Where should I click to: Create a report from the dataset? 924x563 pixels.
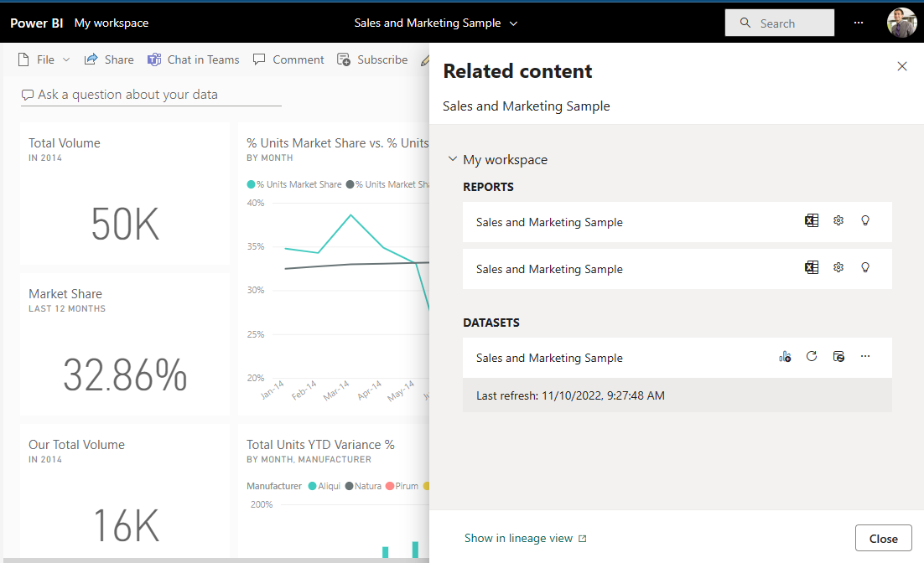[x=785, y=356]
